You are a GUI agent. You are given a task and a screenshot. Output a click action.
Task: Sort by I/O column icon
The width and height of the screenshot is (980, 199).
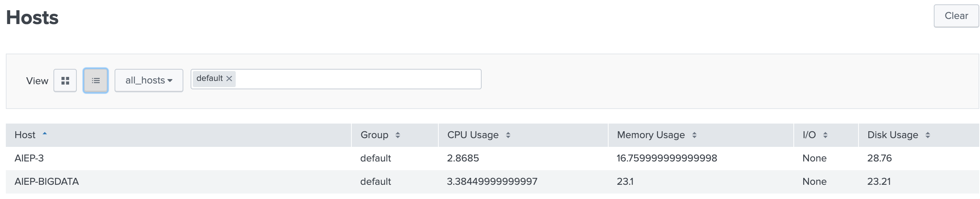pos(825,135)
